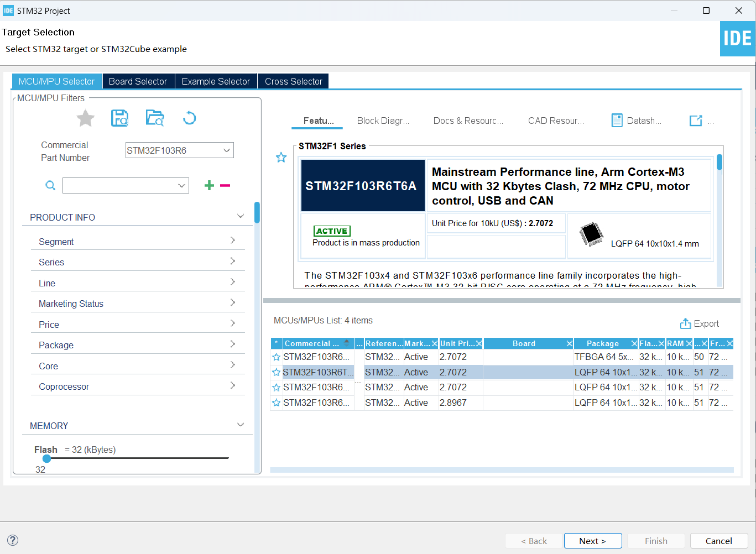Open help with the question mark icon

tap(13, 540)
